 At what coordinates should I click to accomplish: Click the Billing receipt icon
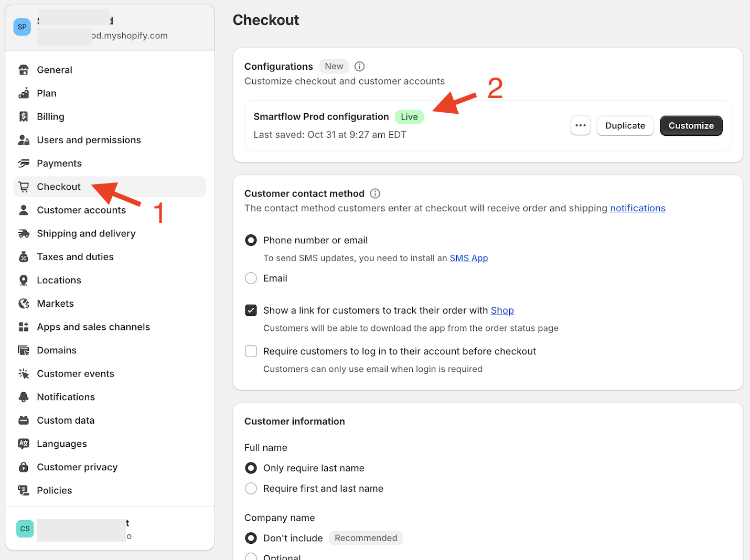(x=24, y=116)
